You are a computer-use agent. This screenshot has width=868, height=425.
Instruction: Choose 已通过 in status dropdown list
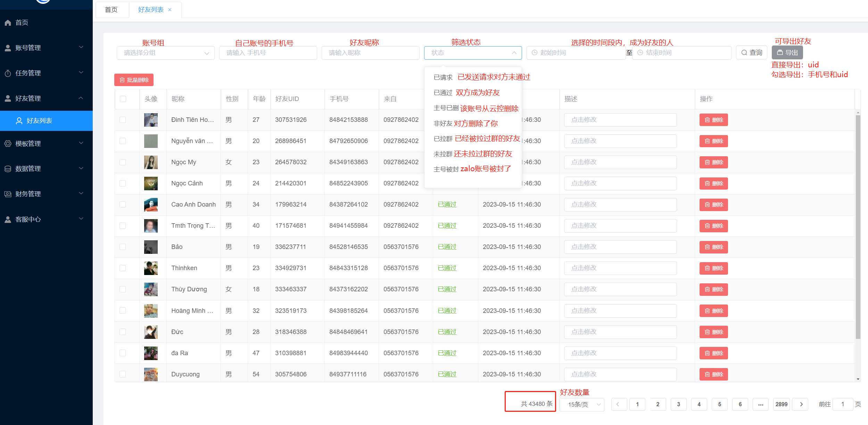[443, 93]
